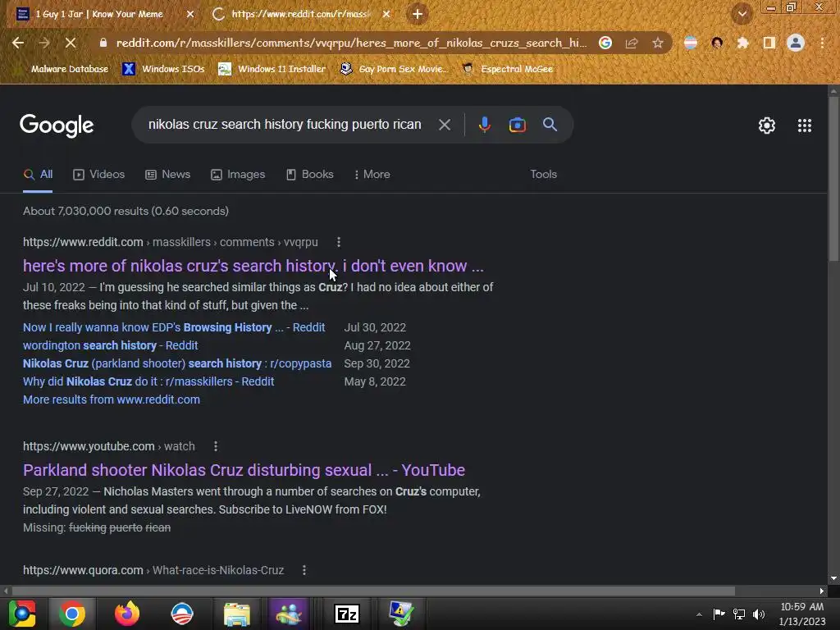Select the News results tab
This screenshot has width=840, height=630.
click(167, 174)
